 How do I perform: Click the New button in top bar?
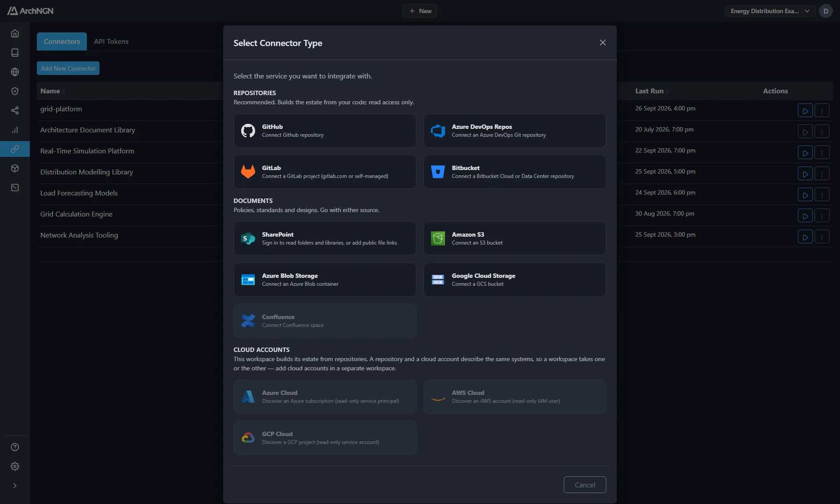[x=420, y=11]
